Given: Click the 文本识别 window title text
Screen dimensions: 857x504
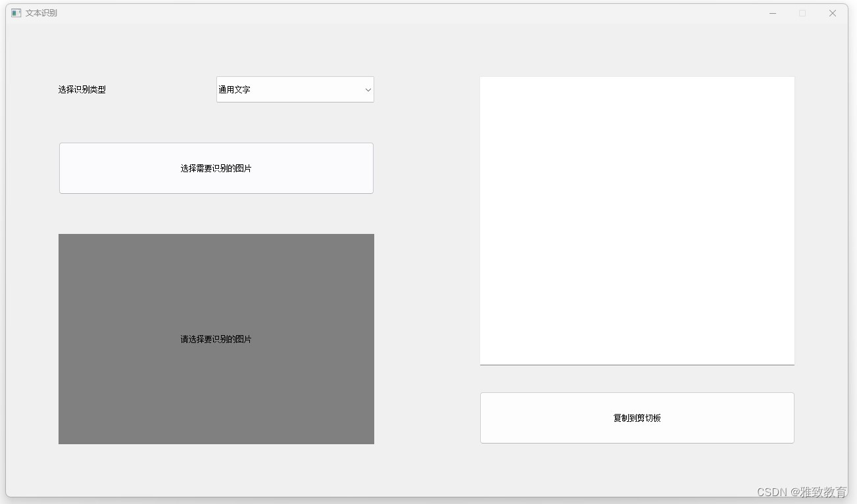Looking at the screenshot, I should (x=41, y=12).
